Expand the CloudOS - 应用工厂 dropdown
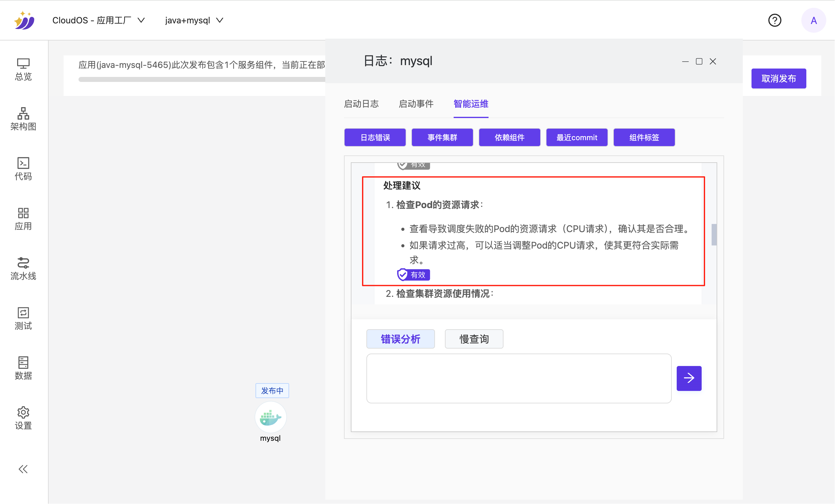Screen dimensions: 835x504 (x=98, y=20)
